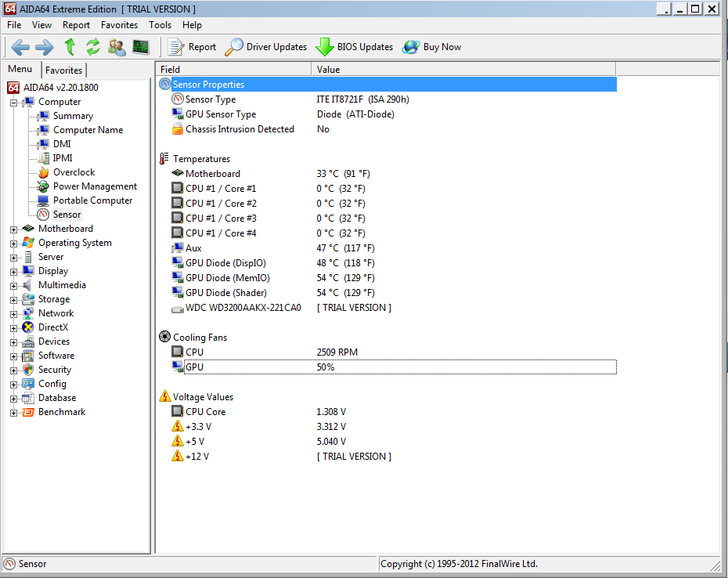This screenshot has height=578, width=728.
Task: Select DMI in the tree
Action: [62, 144]
